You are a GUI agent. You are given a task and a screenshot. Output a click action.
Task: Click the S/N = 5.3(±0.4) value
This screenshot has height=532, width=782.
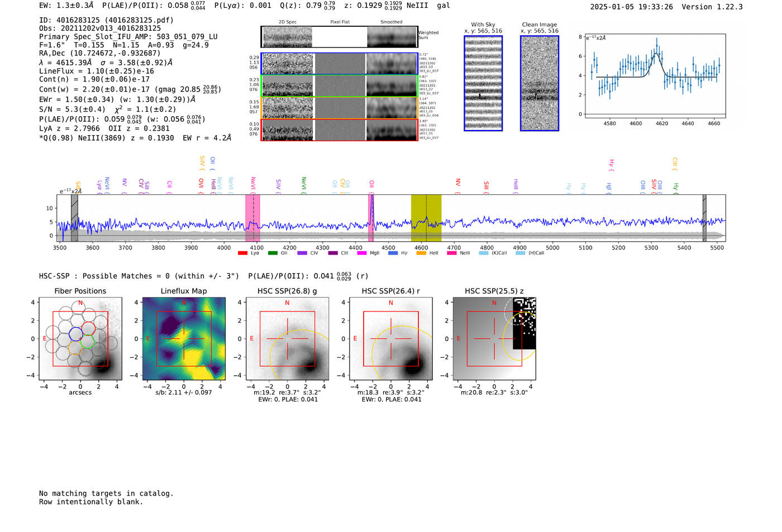(72, 109)
